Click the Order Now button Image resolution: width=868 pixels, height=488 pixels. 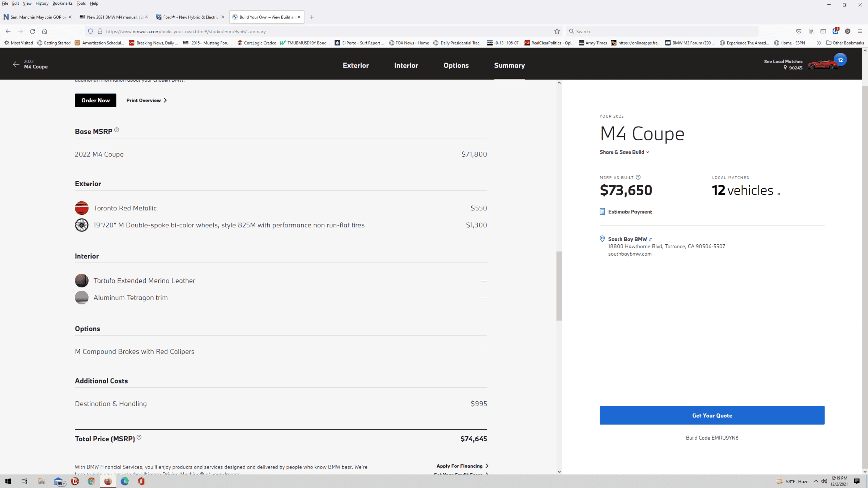(95, 100)
